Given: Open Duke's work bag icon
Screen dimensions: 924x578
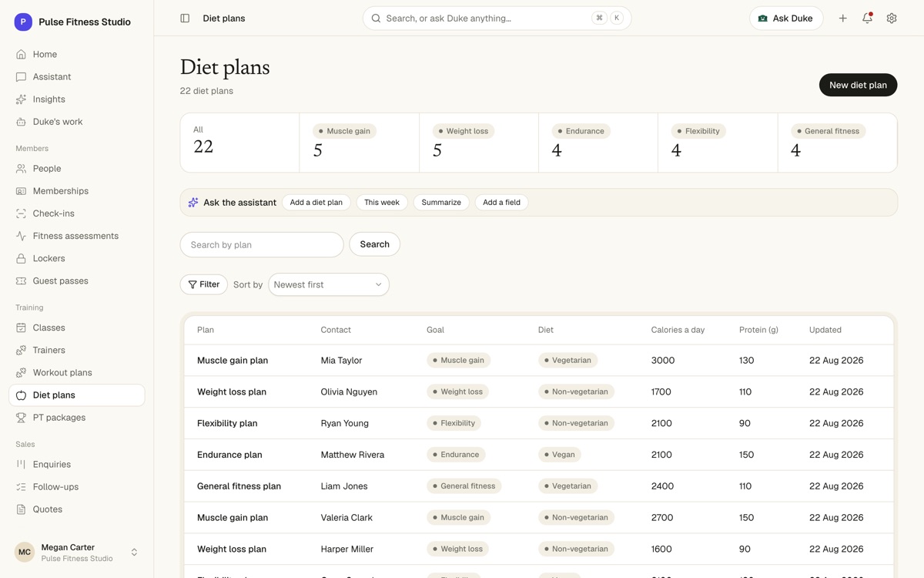Looking at the screenshot, I should click(x=21, y=122).
